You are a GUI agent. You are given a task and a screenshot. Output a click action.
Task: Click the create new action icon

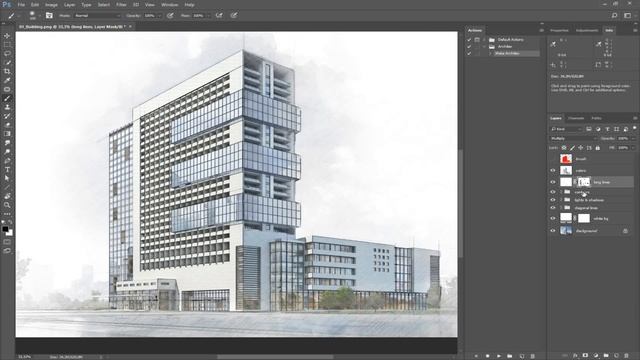point(521,356)
